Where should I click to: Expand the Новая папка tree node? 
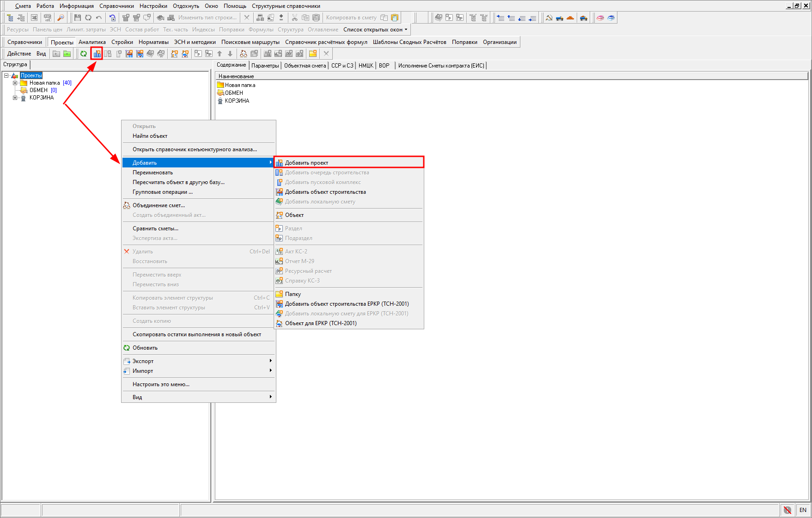(15, 83)
